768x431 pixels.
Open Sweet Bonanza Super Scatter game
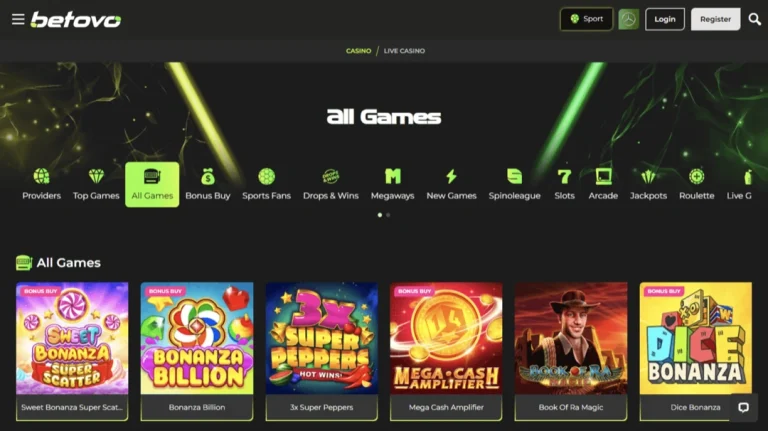[72, 351]
